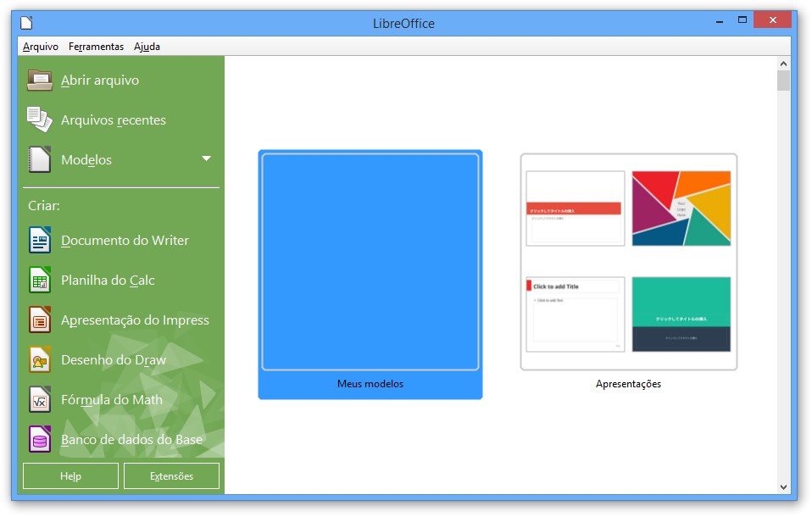Open the Extensões button
Screen dimensions: 812x517
171,476
